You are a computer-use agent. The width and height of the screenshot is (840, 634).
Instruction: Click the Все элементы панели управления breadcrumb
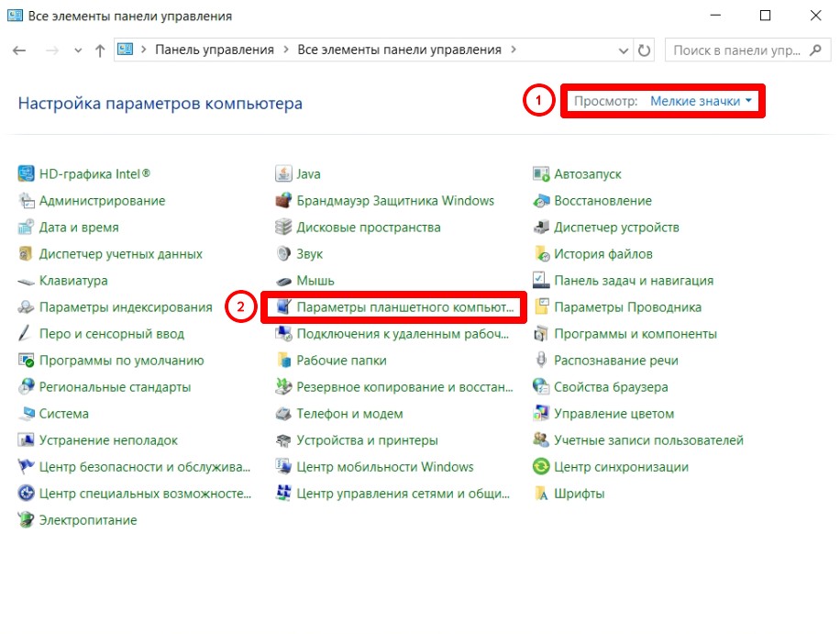(399, 50)
